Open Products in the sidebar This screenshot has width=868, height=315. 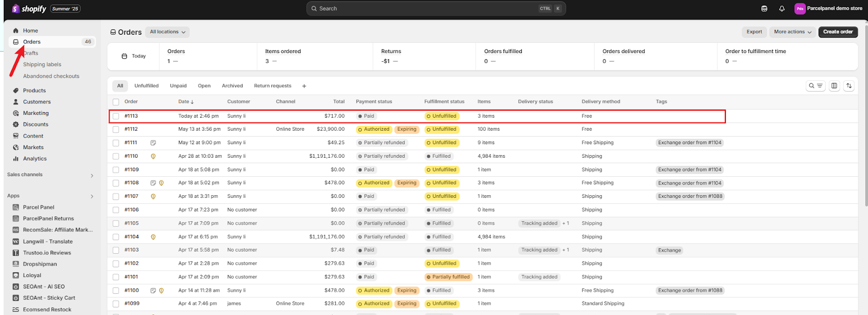coord(34,91)
